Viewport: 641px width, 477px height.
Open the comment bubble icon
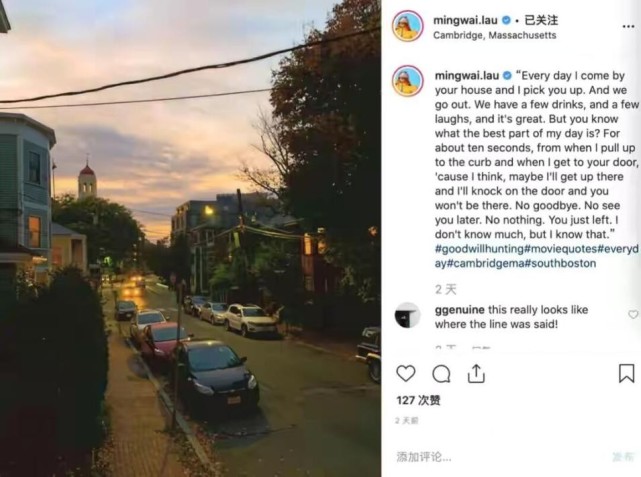[x=441, y=374]
